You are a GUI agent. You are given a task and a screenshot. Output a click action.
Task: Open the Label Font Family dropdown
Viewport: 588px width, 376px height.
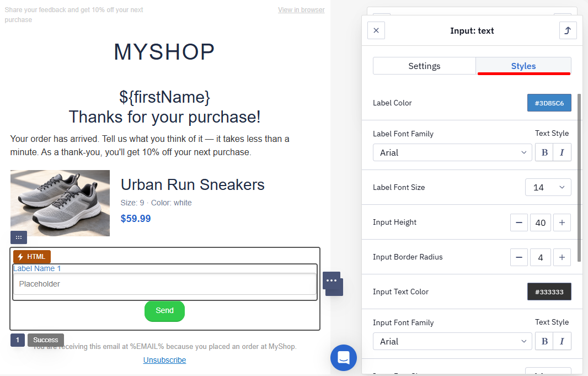click(452, 152)
